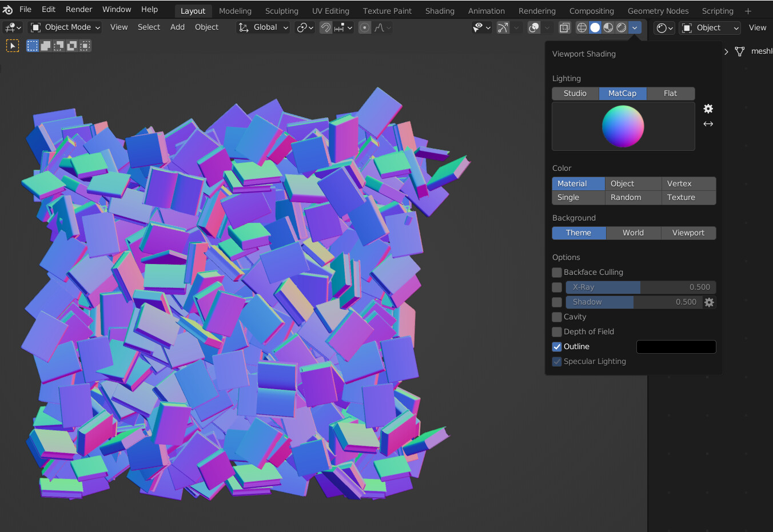The height and width of the screenshot is (532, 773).
Task: Switch to wireframe viewport shading
Action: (581, 27)
